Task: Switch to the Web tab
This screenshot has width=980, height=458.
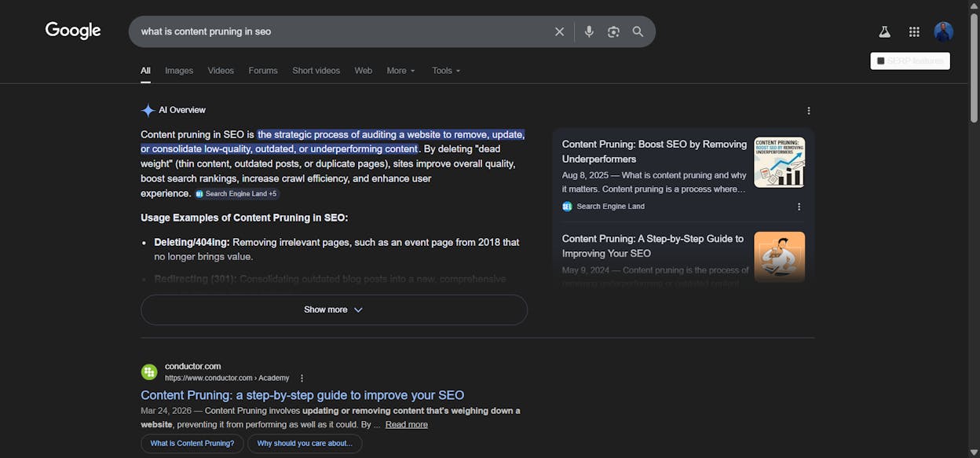Action: (363, 71)
